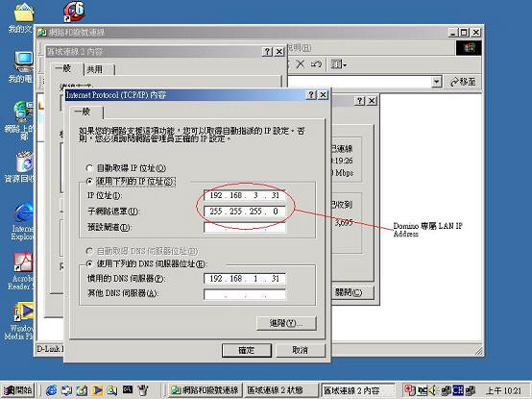Screen dimensions: 532x399
Task: Expand the address bar dropdown arrow
Action: tap(437, 82)
